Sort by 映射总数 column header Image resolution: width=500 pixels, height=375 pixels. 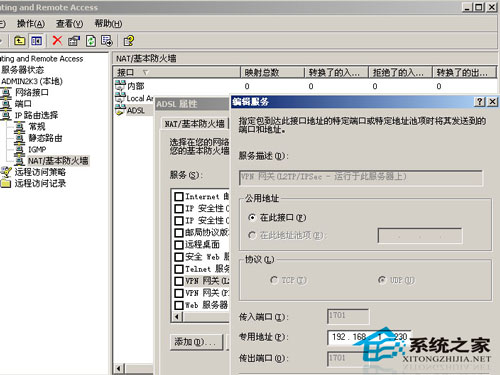(272, 72)
